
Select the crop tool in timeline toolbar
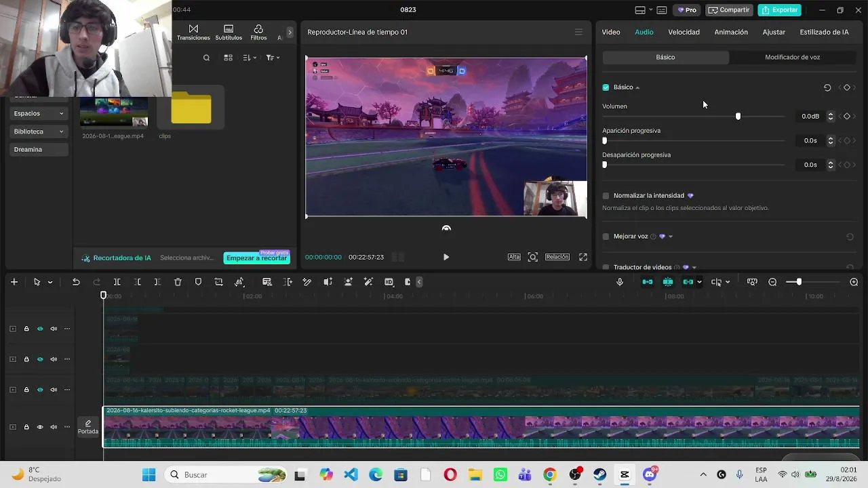coord(218,282)
